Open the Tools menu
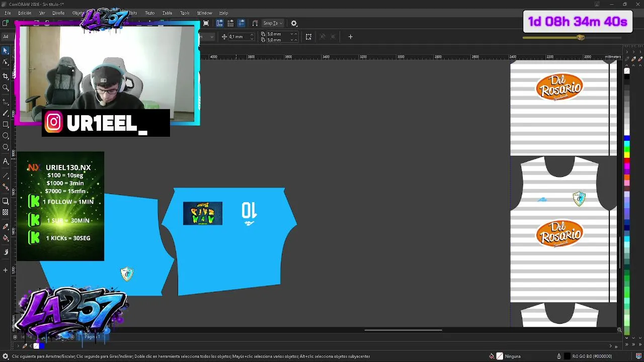The width and height of the screenshot is (644, 362). (x=185, y=13)
